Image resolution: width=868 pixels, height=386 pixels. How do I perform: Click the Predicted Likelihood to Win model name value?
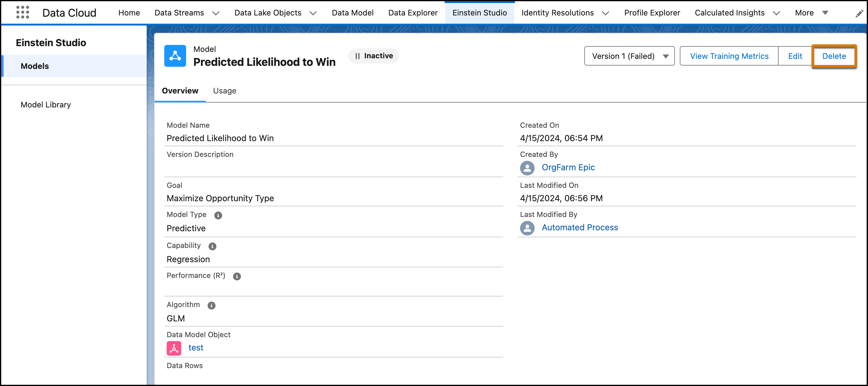(220, 138)
